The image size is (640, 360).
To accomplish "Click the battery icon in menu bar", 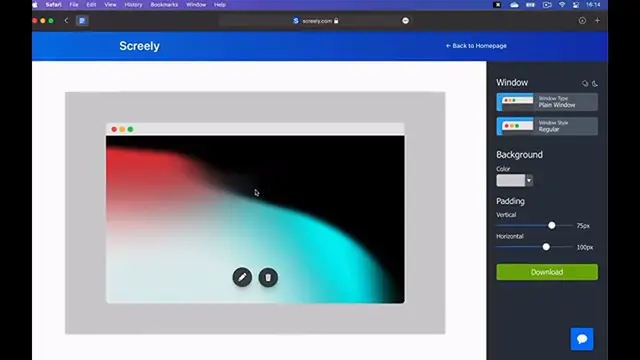I will (530, 5).
